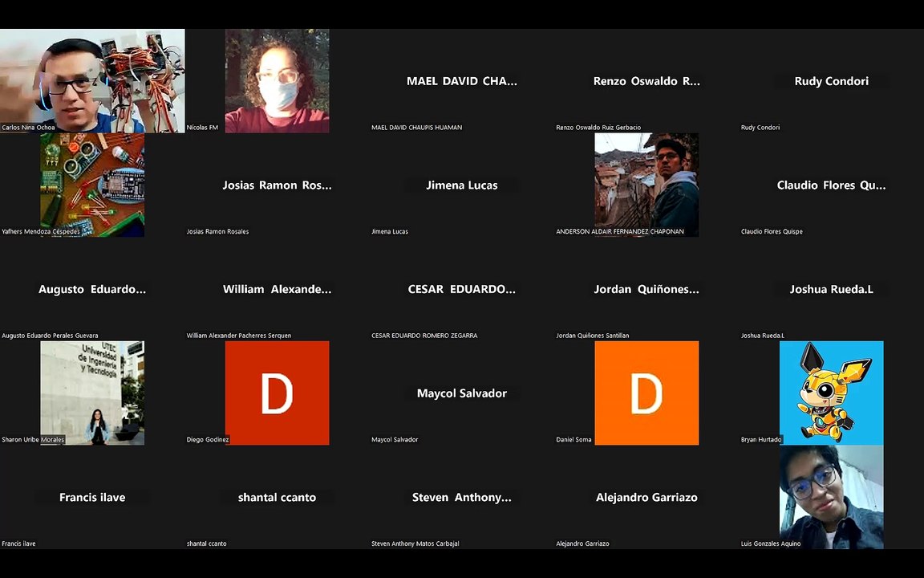Viewport: 924px width, 578px height.
Task: Click Yafhers Mendoza's electronics components picture
Action: point(92,185)
